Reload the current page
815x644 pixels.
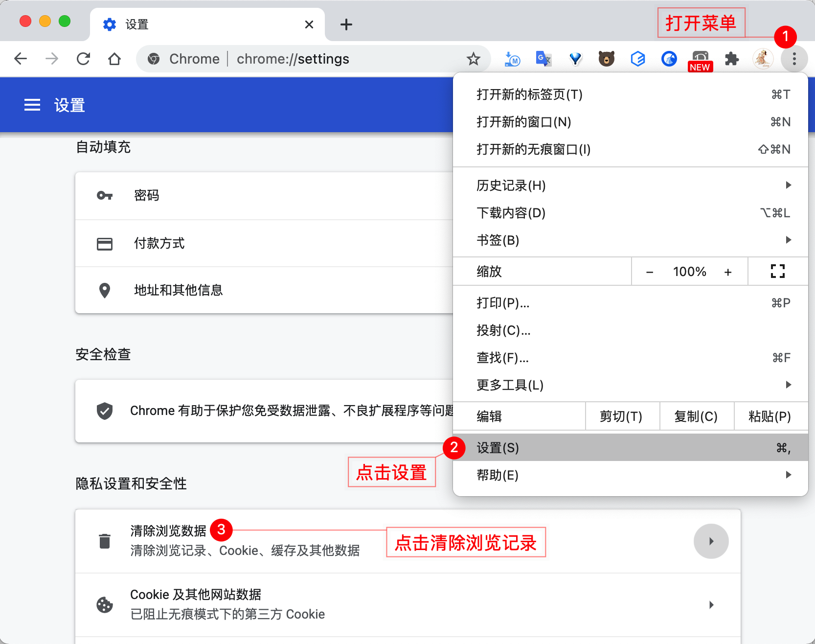[83, 59]
